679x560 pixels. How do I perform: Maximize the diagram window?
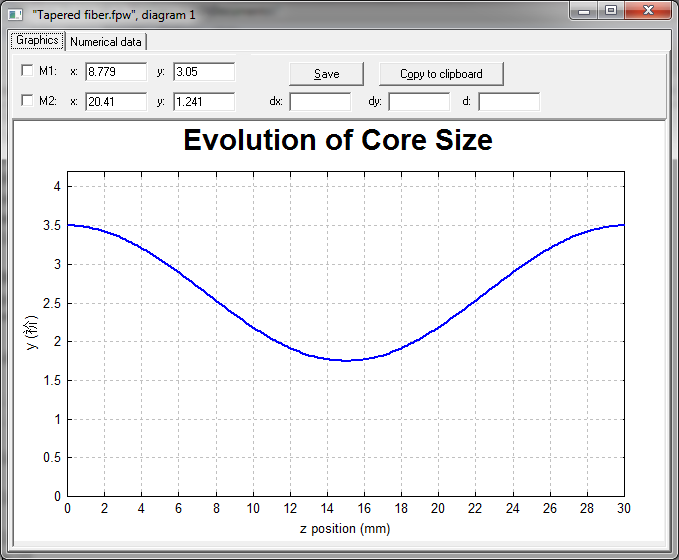611,11
